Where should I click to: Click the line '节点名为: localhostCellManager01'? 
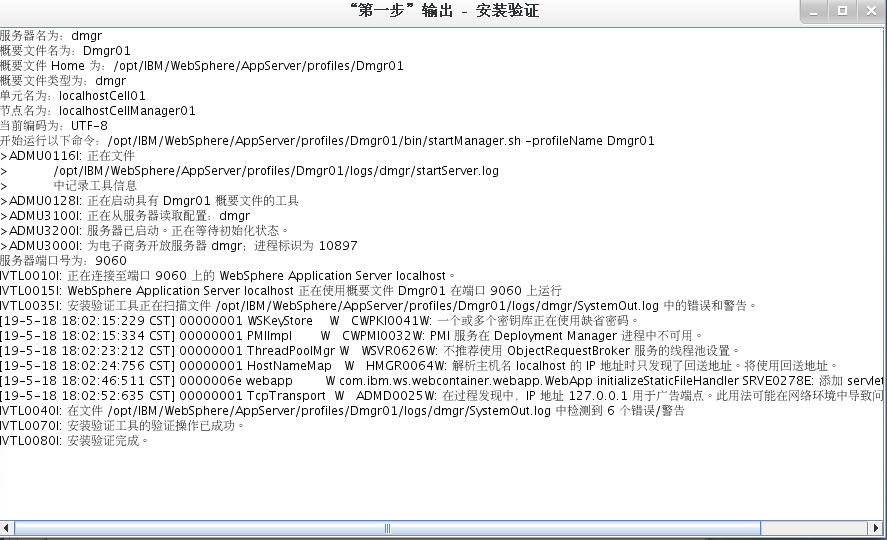[x=98, y=111]
